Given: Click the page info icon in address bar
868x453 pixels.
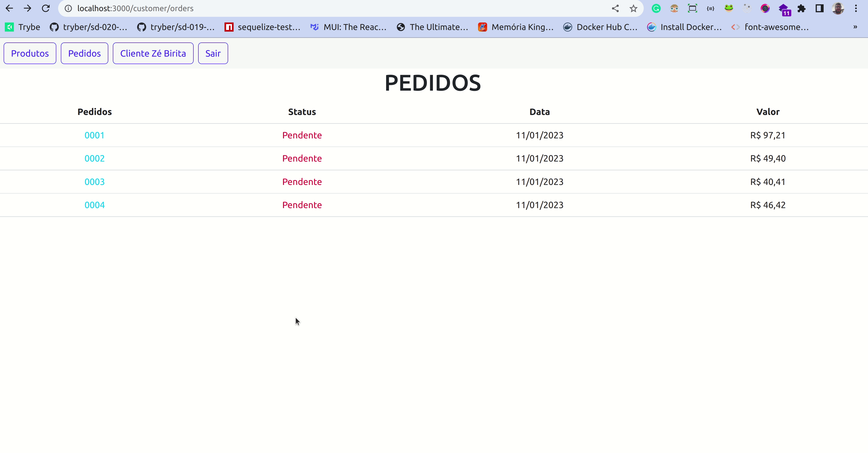Looking at the screenshot, I should coord(68,8).
